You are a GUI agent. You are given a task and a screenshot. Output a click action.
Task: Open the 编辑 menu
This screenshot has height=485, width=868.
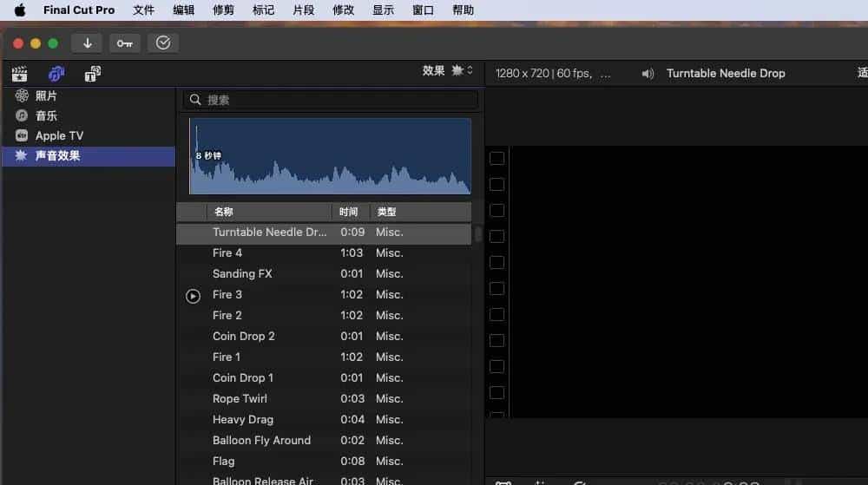point(183,10)
